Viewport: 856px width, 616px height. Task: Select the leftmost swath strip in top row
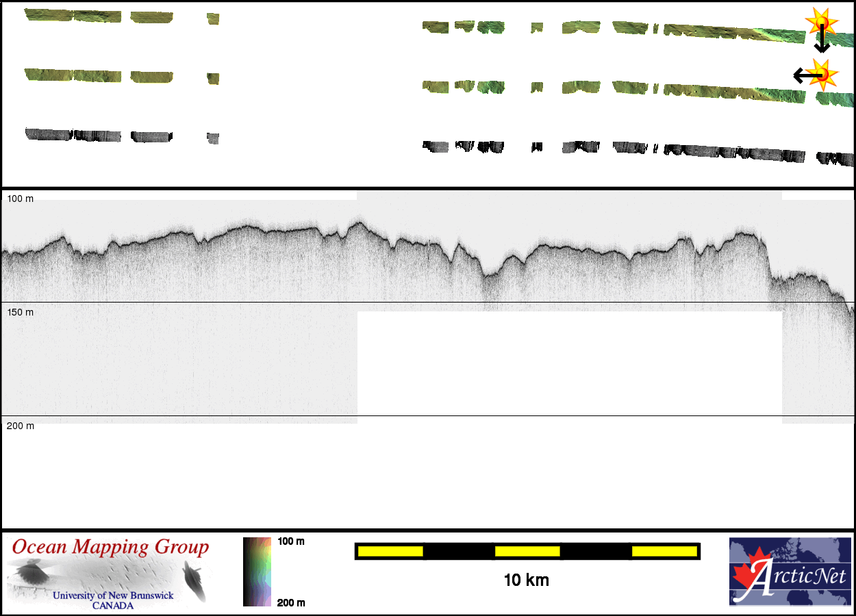click(48, 15)
